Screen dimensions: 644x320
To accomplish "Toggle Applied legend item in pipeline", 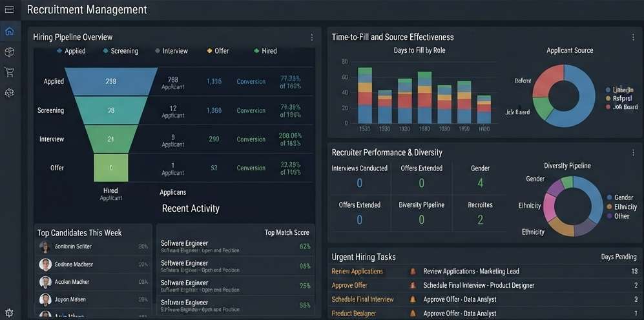I will click(70, 51).
